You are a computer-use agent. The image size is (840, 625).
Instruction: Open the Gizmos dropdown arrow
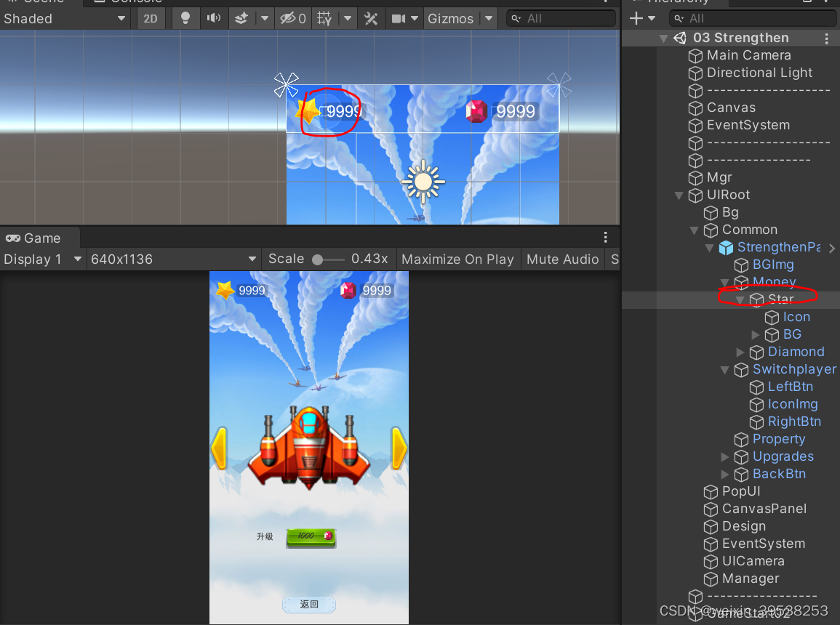(489, 19)
